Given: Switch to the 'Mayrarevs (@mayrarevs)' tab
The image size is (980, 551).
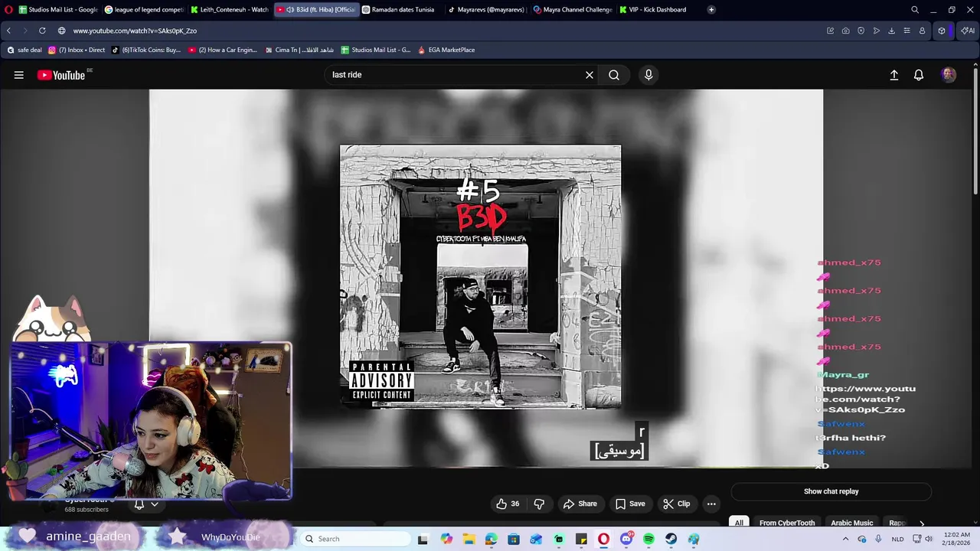Looking at the screenshot, I should pyautogui.click(x=488, y=9).
